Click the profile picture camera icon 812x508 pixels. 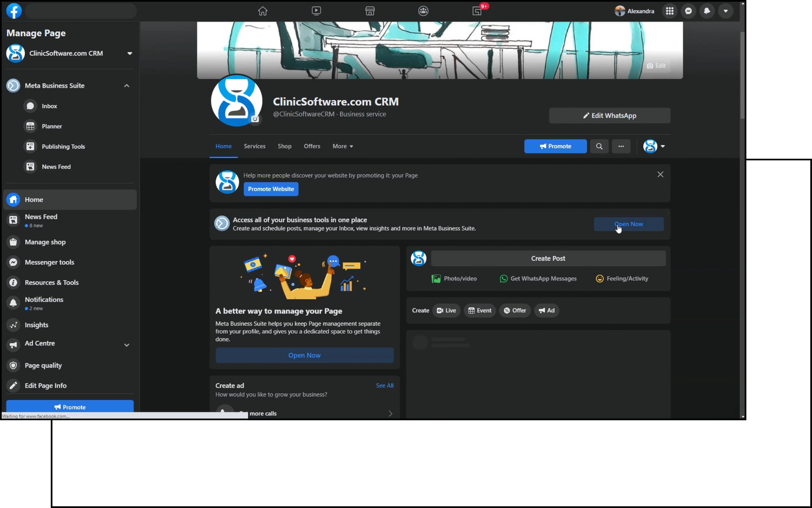point(255,119)
